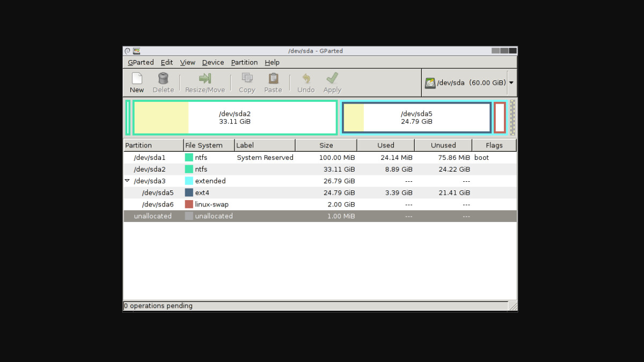The width and height of the screenshot is (644, 362).
Task: Click the cyan extended color swatch
Action: [x=189, y=181]
